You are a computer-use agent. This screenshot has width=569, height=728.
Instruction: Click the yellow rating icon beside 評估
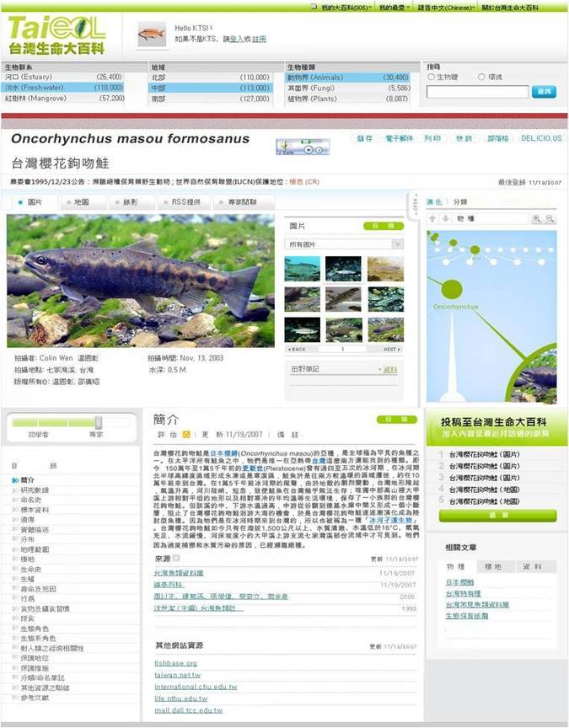[x=186, y=435]
